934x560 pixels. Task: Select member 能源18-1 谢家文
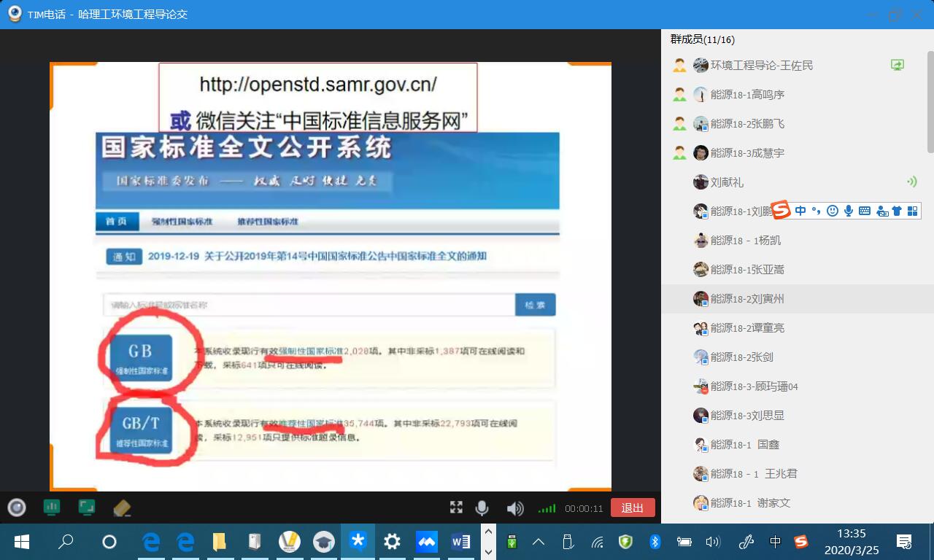[798, 502]
